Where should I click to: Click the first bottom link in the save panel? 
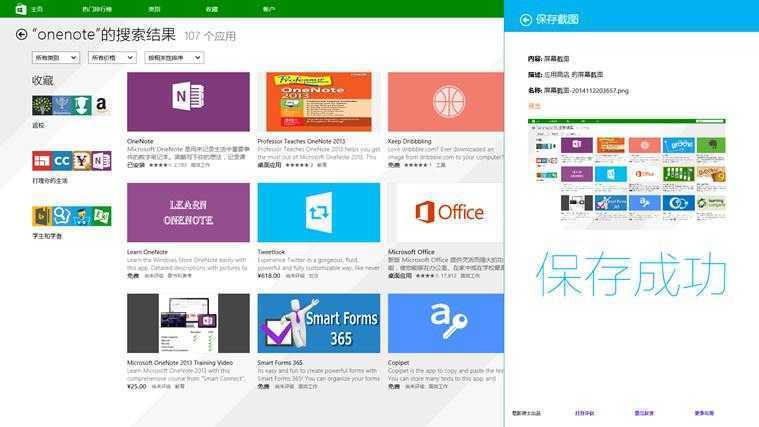pos(527,413)
